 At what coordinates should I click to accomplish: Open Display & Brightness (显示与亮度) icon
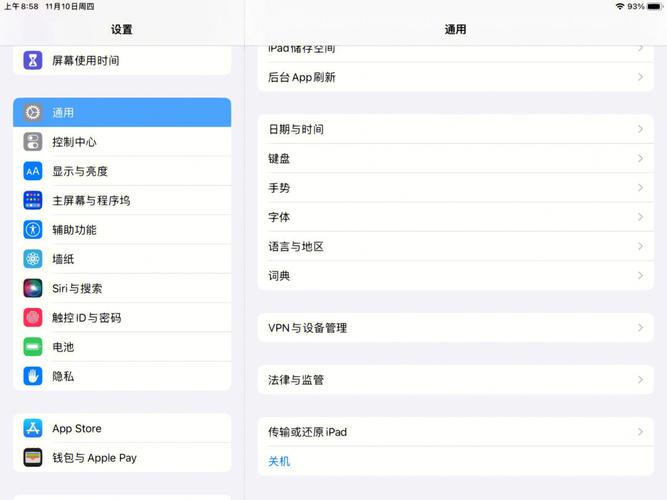[x=33, y=171]
